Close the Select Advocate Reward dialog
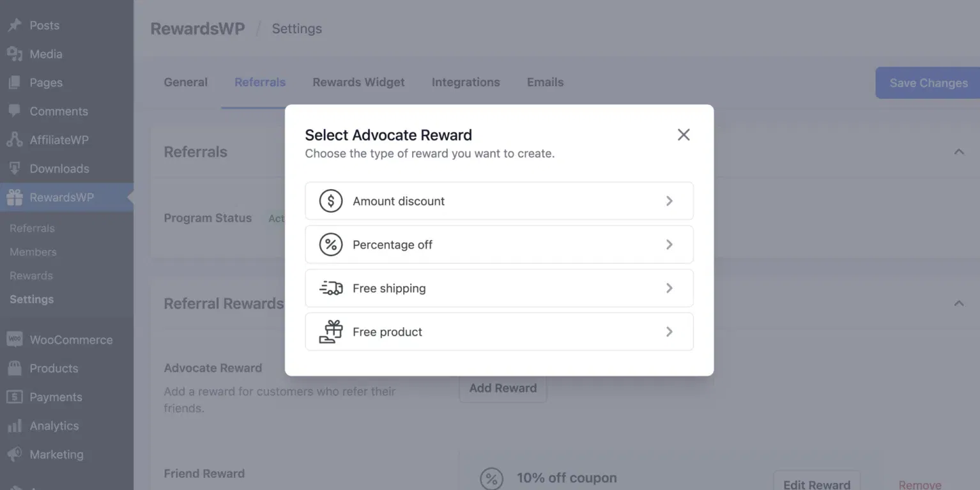 (x=684, y=135)
